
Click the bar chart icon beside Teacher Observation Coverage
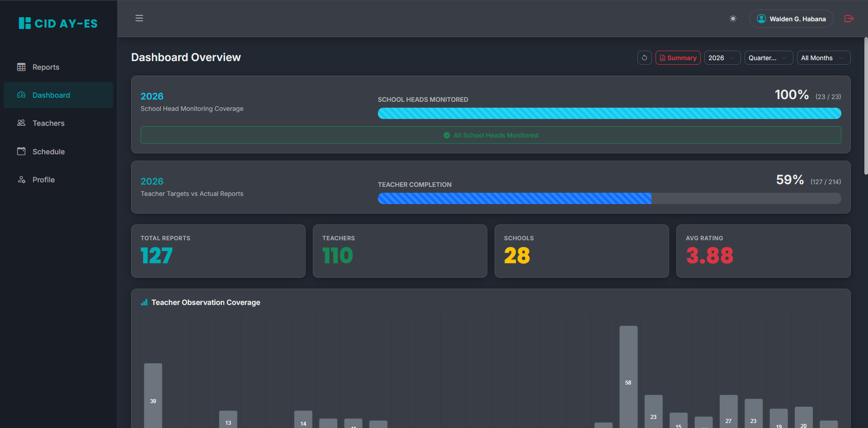coord(144,302)
